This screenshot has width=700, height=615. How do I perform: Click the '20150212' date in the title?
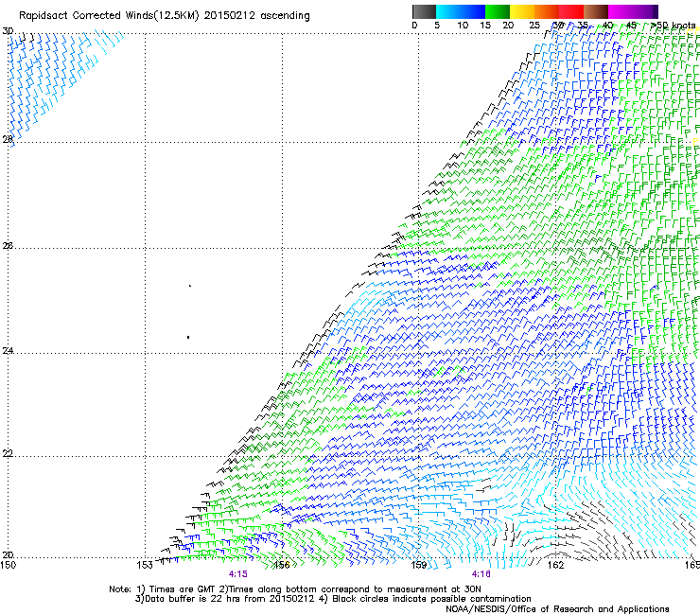click(x=230, y=16)
